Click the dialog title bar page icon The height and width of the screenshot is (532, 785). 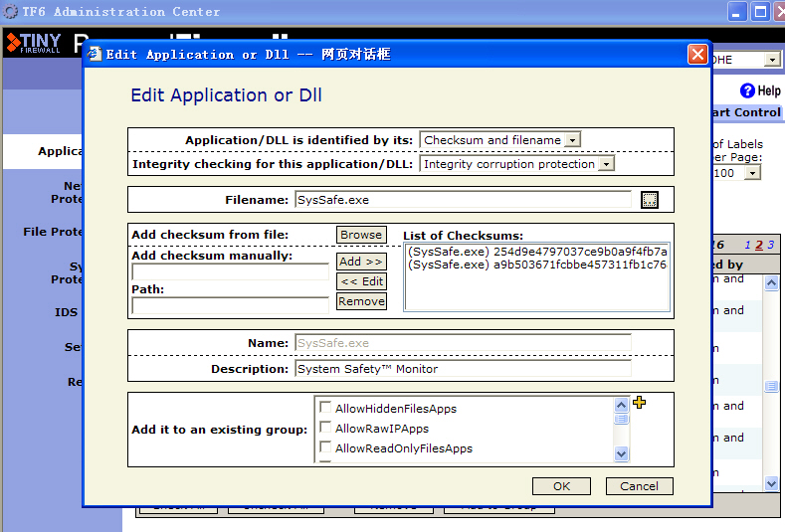pos(95,54)
